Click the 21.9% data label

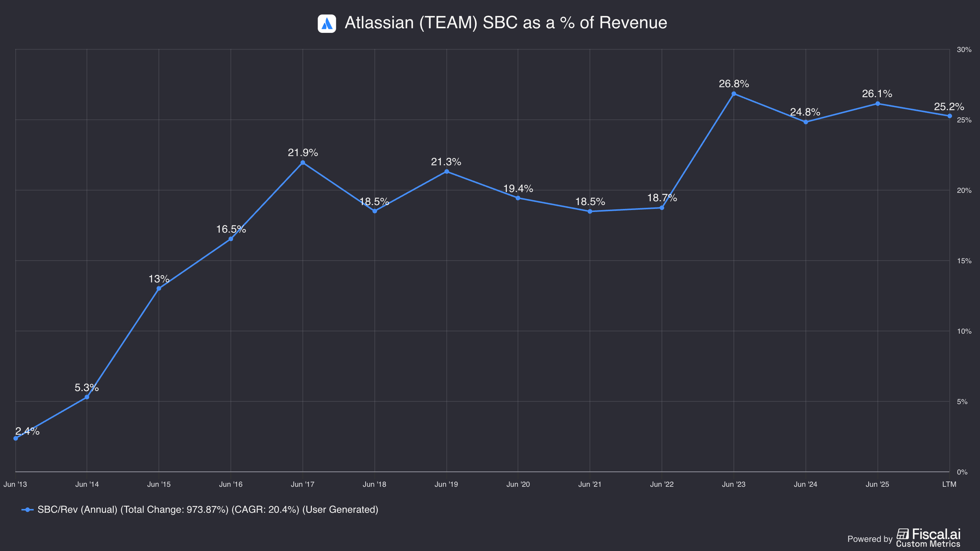(x=303, y=152)
